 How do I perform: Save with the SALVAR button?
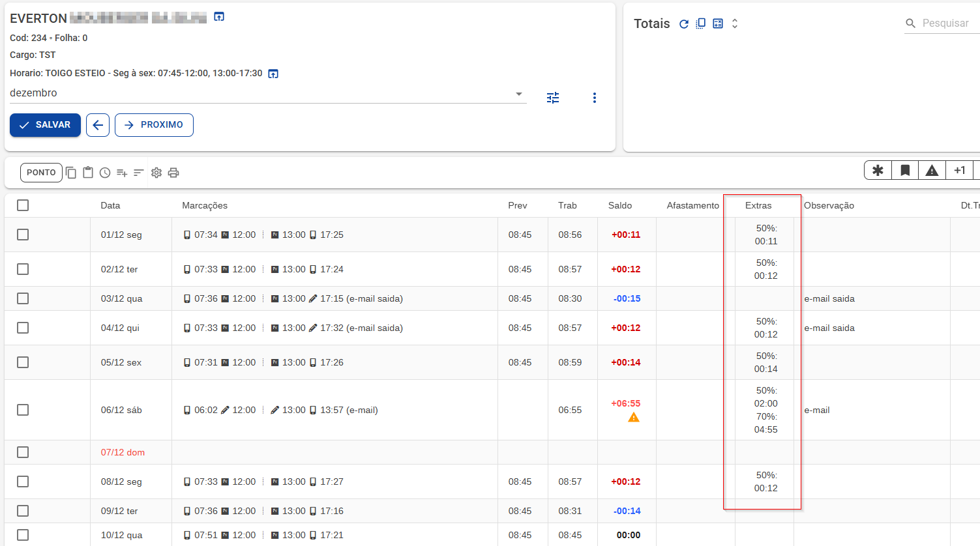pyautogui.click(x=45, y=125)
